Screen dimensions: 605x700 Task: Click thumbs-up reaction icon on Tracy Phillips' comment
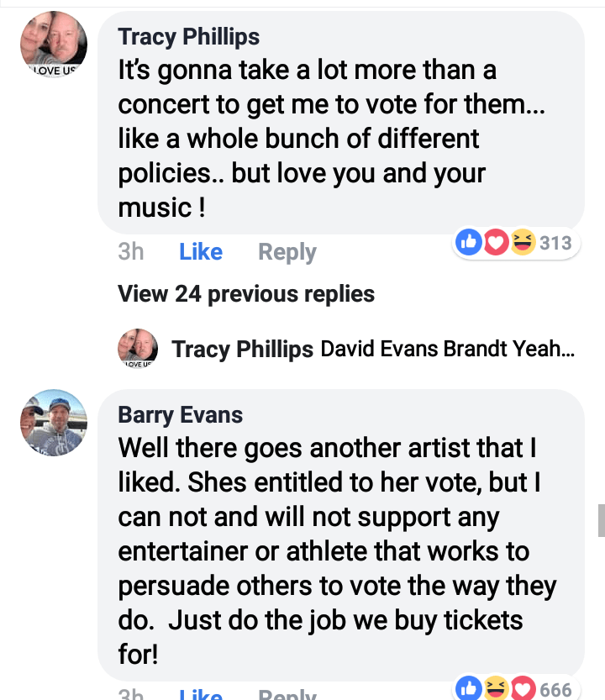point(468,243)
